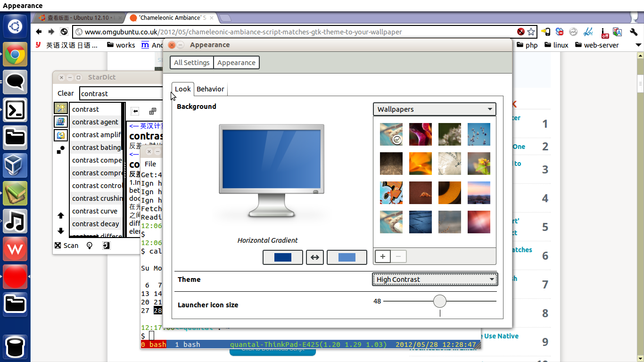644x362 pixels.
Task: Reload the Chrome page
Action: [x=64, y=32]
